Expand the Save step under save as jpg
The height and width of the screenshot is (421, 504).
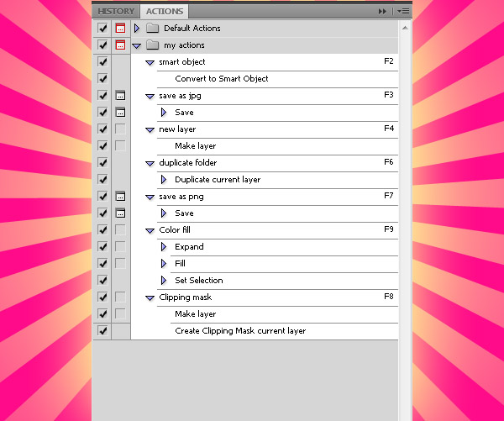[x=164, y=113]
